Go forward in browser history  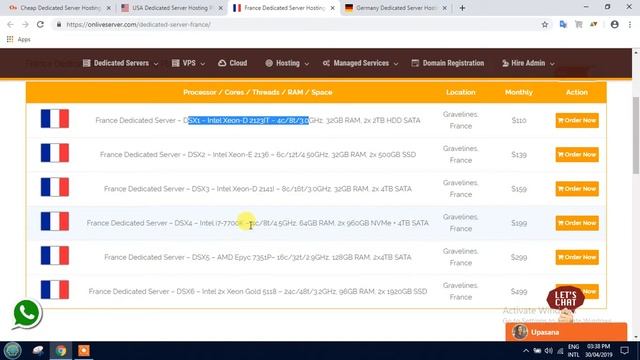coord(25,24)
